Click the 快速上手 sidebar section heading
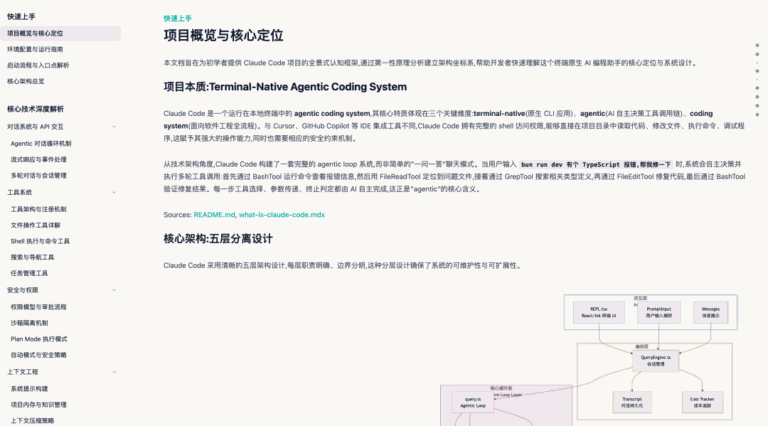 21,17
